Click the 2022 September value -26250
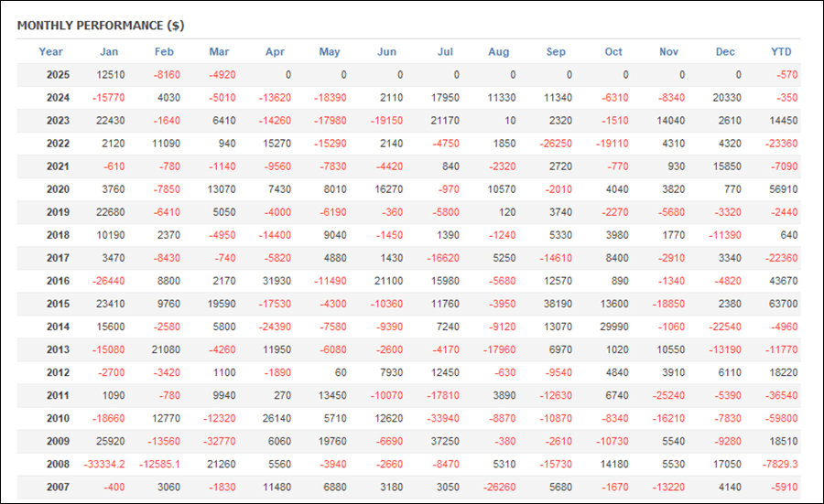The height and width of the screenshot is (504, 824). coord(556,144)
